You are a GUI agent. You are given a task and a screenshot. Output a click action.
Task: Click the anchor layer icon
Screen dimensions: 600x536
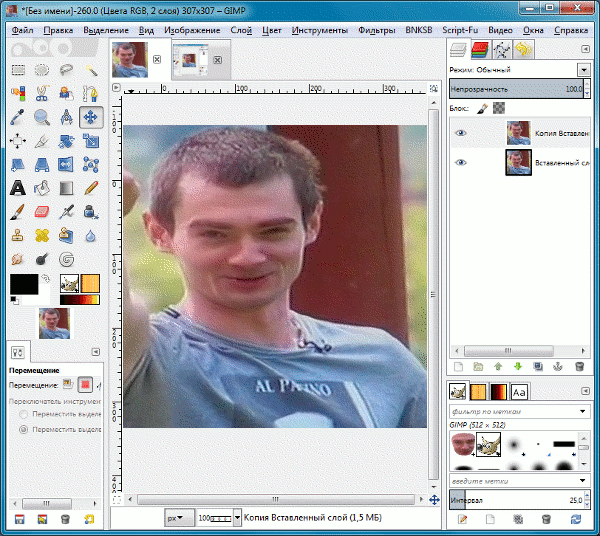coord(558,367)
